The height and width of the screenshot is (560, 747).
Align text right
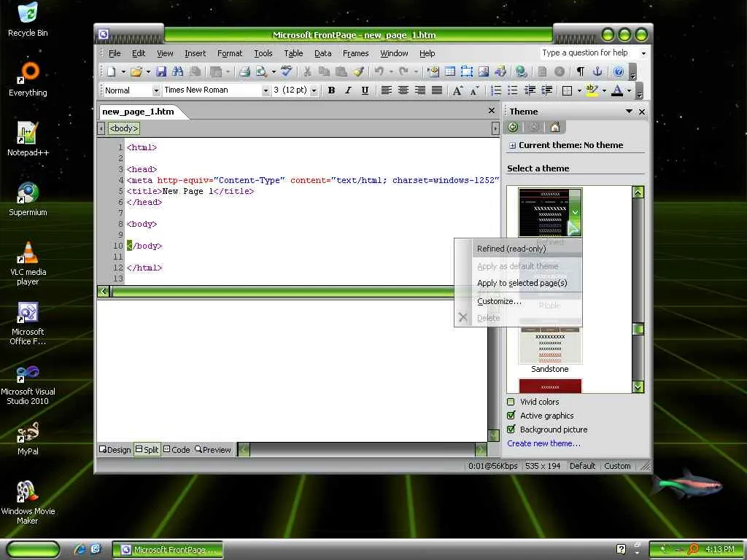point(420,90)
